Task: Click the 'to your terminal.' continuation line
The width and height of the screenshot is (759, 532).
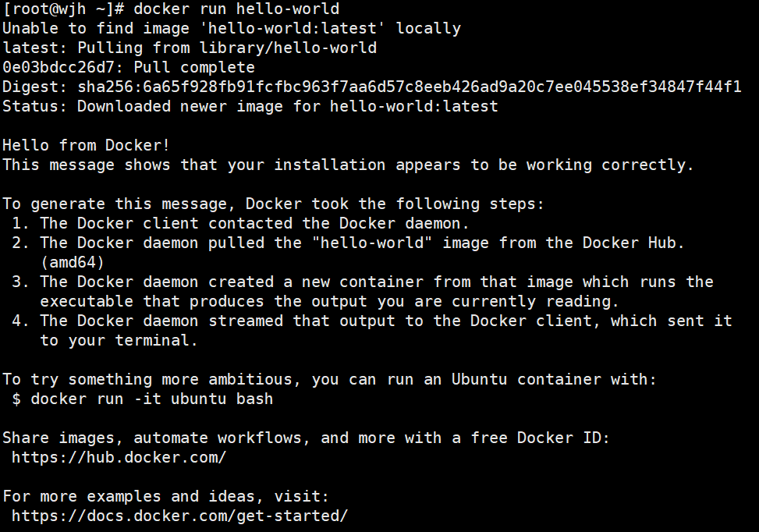Action: click(119, 341)
